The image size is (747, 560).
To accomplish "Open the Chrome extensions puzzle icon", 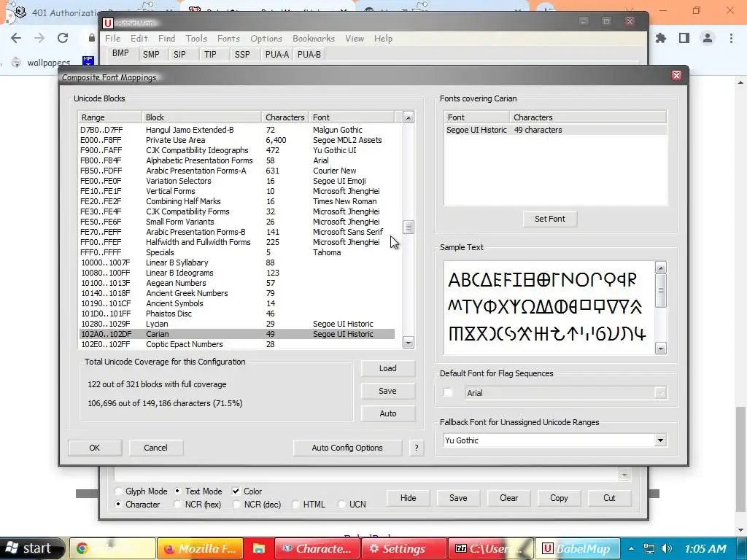I will point(661,38).
